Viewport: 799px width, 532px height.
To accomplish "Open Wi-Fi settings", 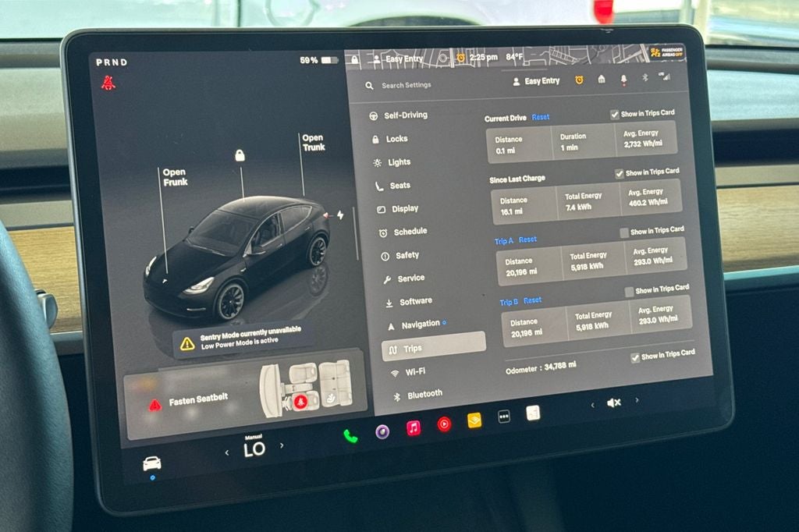I will pos(407,372).
